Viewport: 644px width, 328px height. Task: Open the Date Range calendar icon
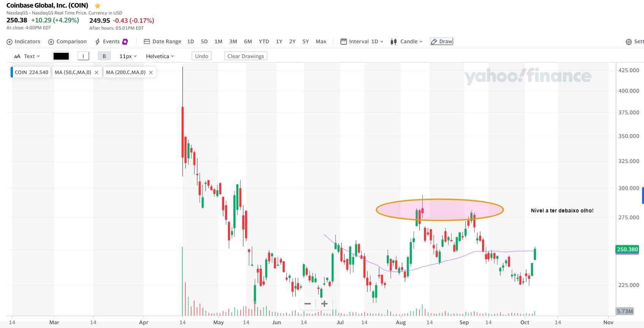pos(147,42)
